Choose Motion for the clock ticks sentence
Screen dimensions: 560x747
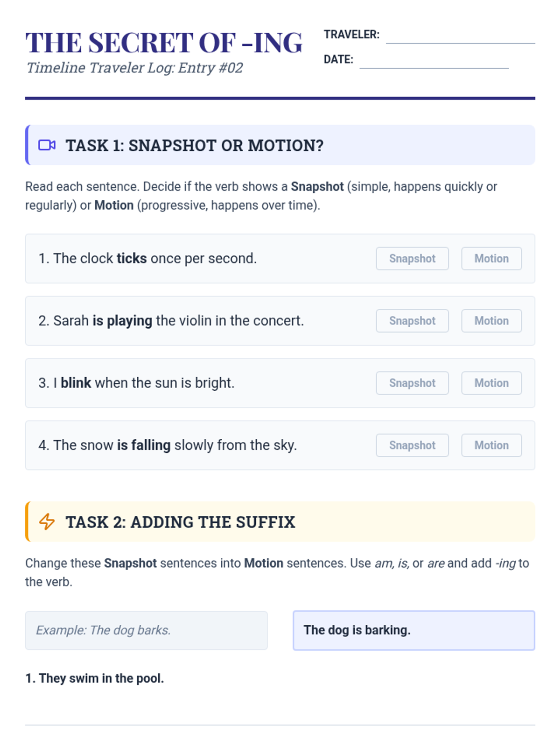(491, 259)
